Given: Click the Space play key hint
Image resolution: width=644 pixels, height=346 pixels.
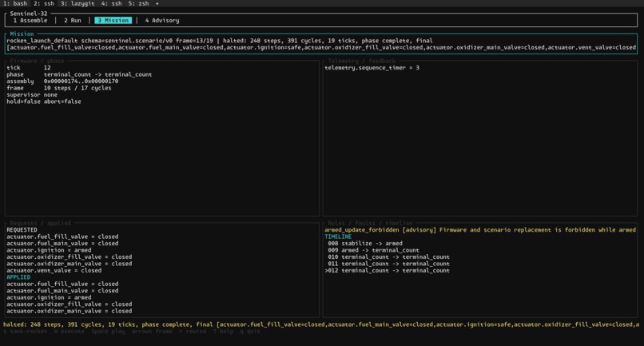Looking at the screenshot, I should (108, 331).
